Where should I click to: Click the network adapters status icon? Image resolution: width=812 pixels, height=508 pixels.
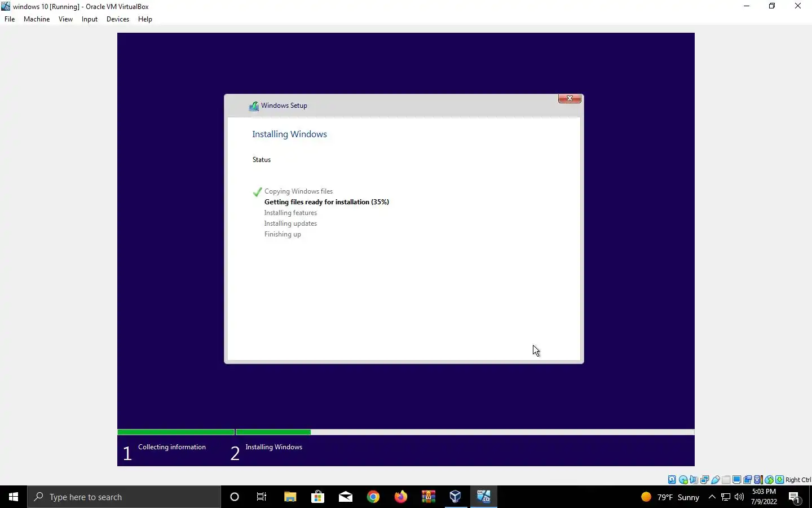coord(704,480)
